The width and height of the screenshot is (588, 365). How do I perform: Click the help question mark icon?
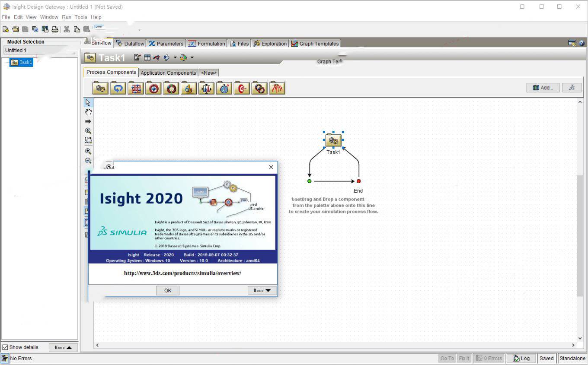point(582,43)
